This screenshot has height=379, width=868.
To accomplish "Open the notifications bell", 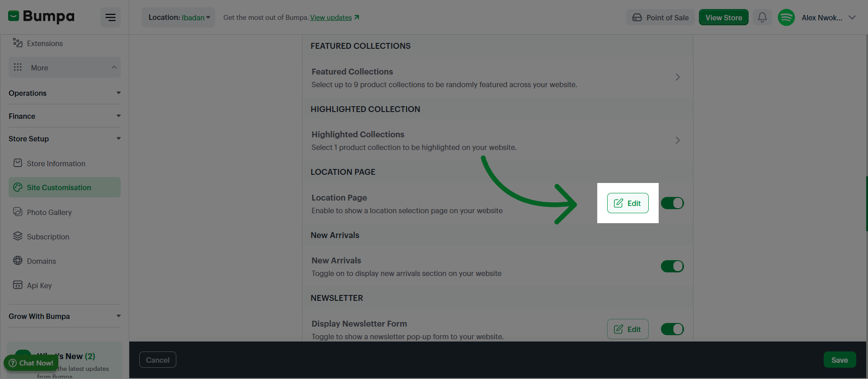I will [762, 18].
